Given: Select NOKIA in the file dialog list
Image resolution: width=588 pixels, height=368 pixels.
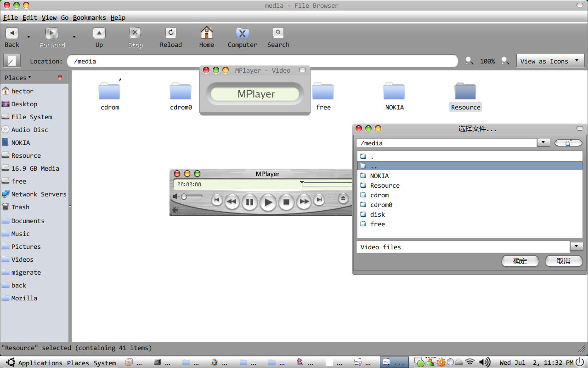Looking at the screenshot, I should 469,176.
